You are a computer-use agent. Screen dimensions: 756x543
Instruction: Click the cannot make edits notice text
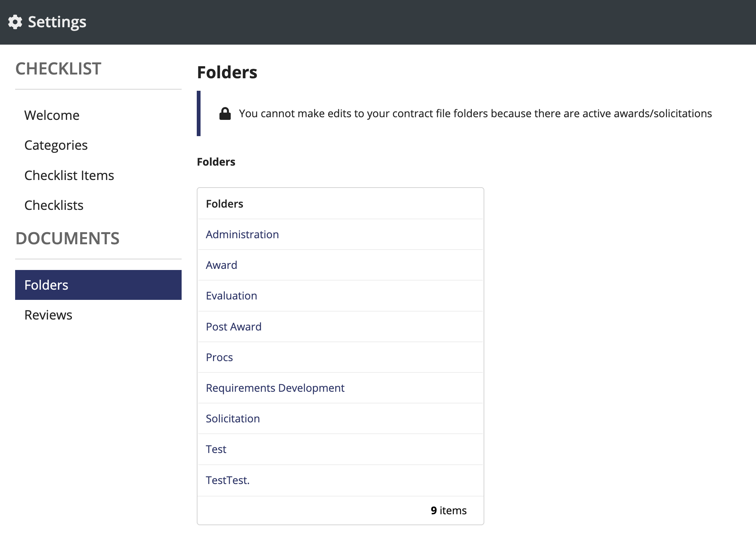[x=475, y=113]
